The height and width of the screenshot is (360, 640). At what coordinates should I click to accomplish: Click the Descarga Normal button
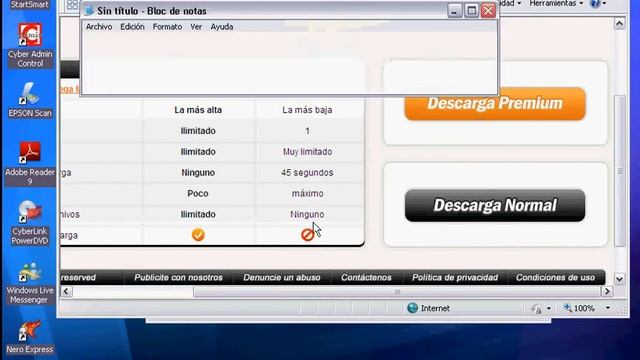(x=495, y=205)
